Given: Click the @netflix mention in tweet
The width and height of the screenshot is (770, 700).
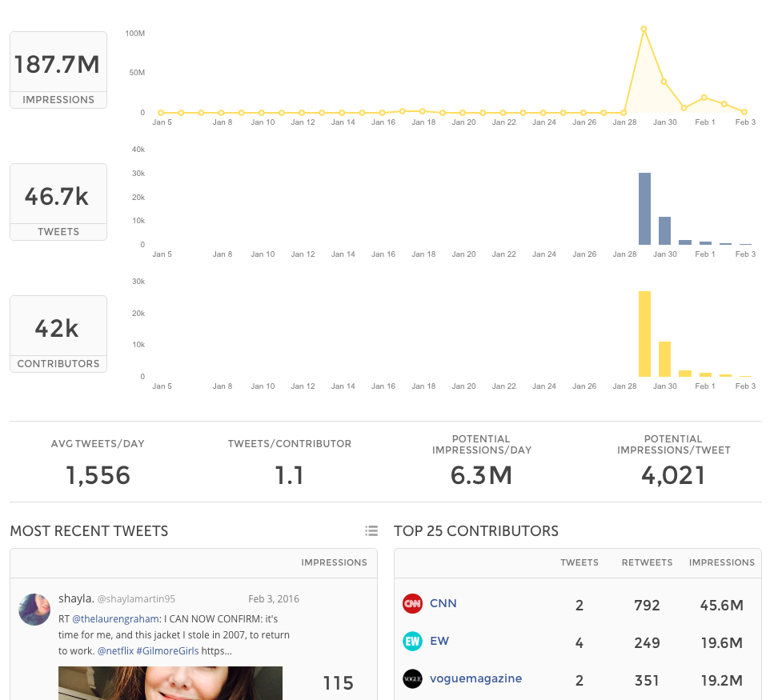Looking at the screenshot, I should coord(115,651).
